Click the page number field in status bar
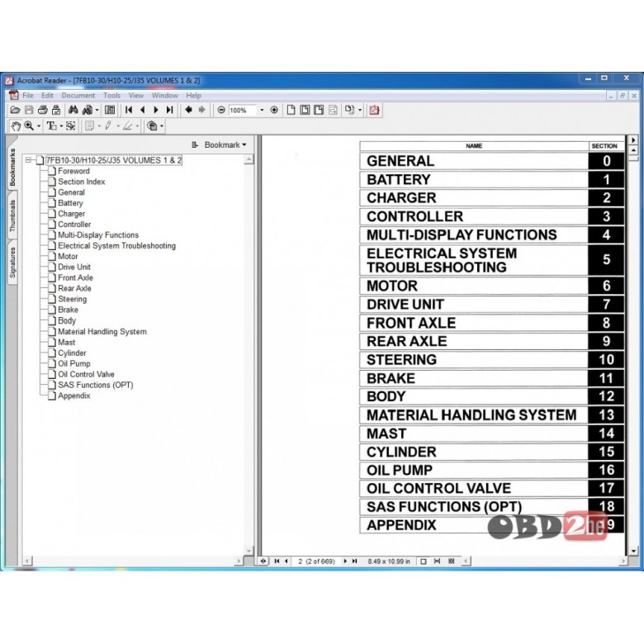644x644 pixels. [x=316, y=561]
